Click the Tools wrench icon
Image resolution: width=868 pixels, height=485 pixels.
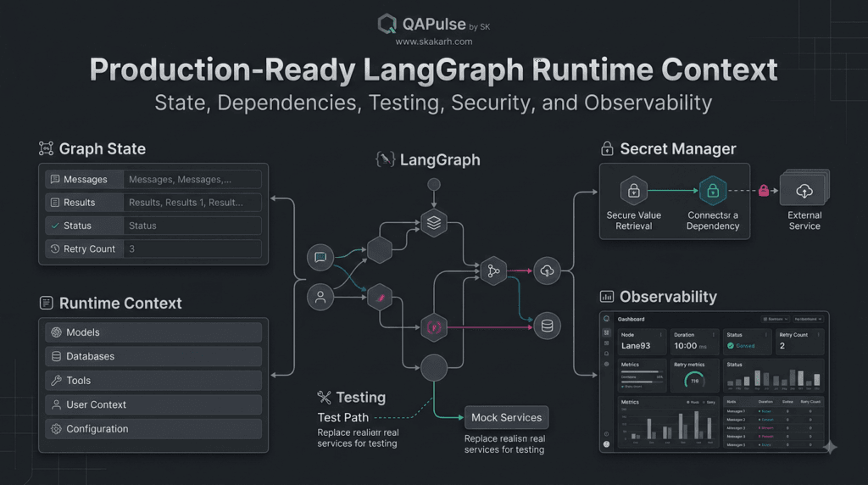pos(56,381)
